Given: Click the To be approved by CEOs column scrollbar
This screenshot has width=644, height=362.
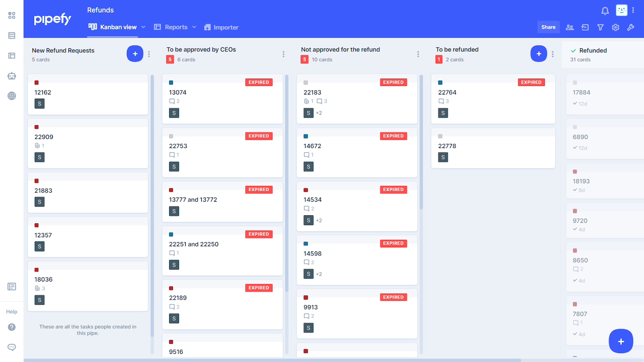Looking at the screenshot, I should tap(287, 183).
